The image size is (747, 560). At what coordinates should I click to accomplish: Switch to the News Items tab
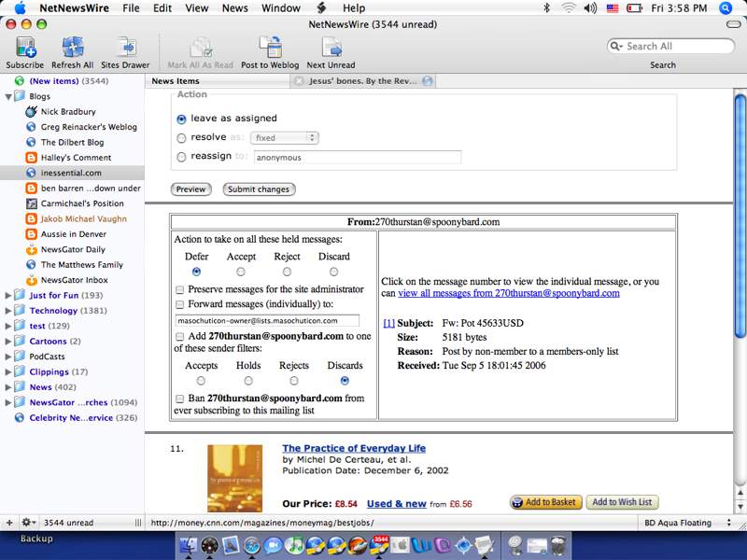point(218,81)
